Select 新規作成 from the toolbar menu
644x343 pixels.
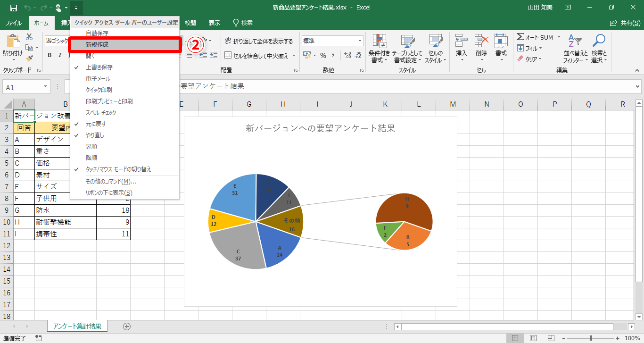pyautogui.click(x=124, y=45)
